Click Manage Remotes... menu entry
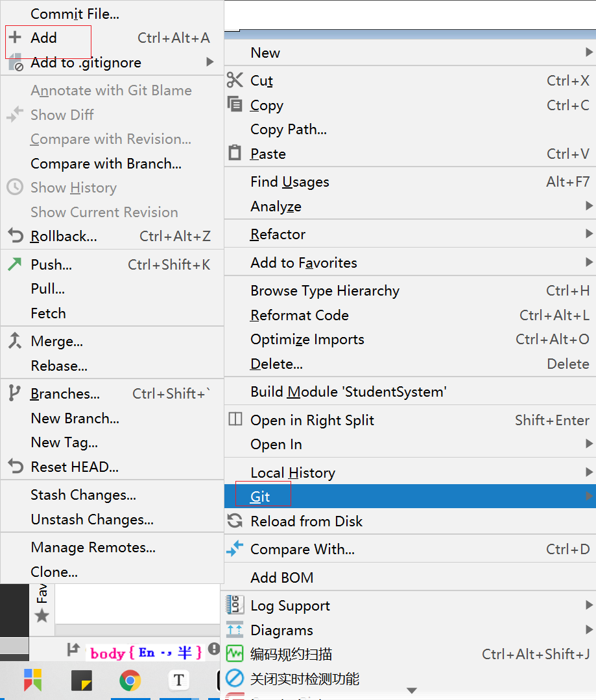This screenshot has width=596, height=700. coord(93,548)
